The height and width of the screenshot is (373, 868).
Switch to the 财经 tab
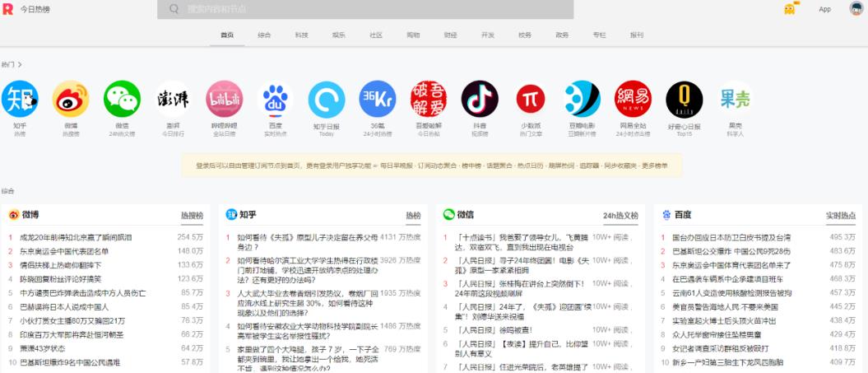[450, 35]
